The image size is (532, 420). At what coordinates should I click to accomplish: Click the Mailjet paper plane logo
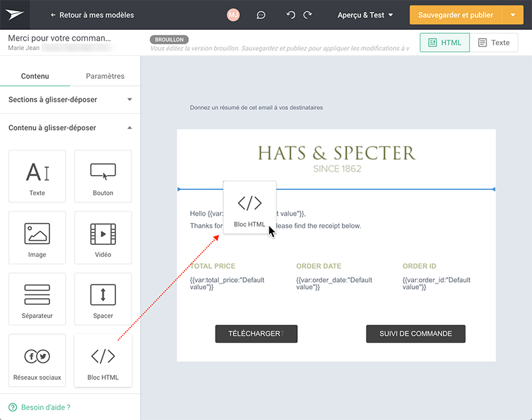tap(15, 15)
